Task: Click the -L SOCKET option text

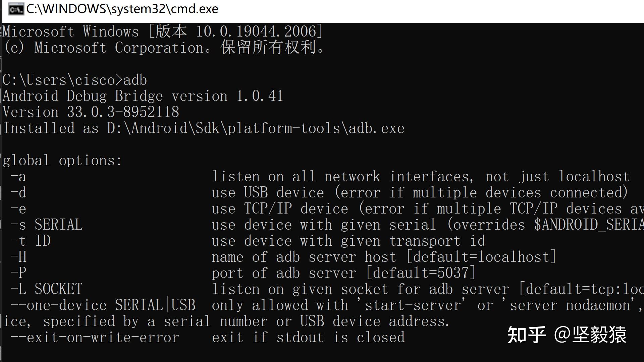Action: [46, 289]
